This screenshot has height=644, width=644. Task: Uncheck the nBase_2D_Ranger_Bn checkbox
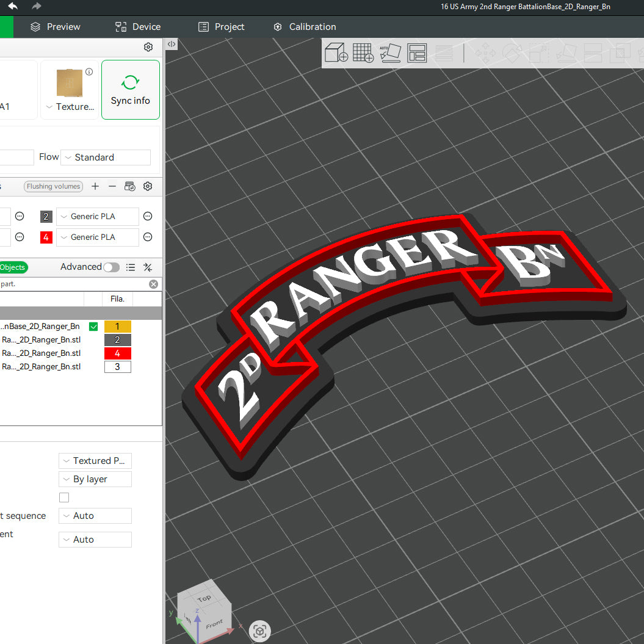tap(93, 326)
